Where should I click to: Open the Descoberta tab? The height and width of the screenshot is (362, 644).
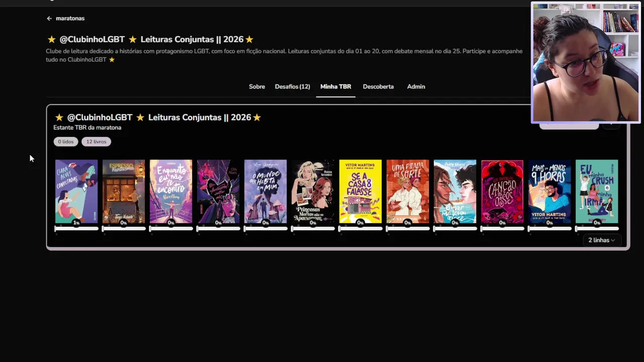tap(378, 86)
